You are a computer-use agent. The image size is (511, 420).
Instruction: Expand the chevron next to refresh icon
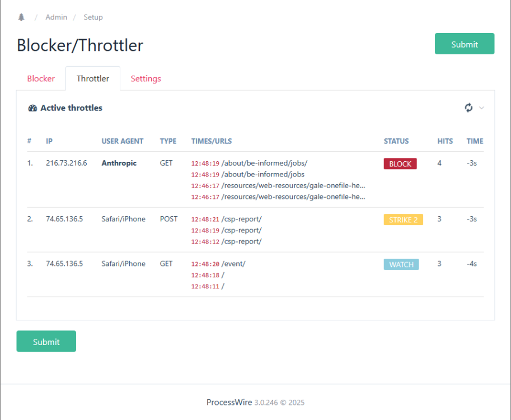(481, 108)
